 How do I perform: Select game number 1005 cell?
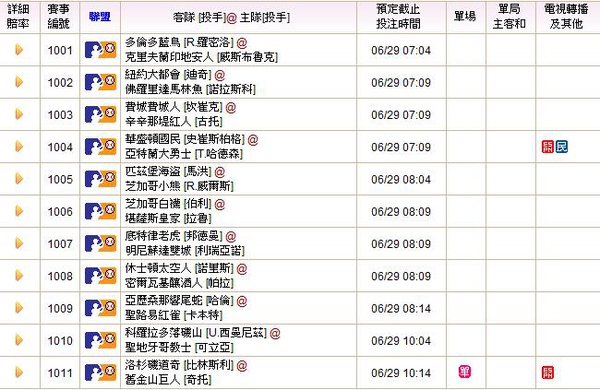point(60,179)
